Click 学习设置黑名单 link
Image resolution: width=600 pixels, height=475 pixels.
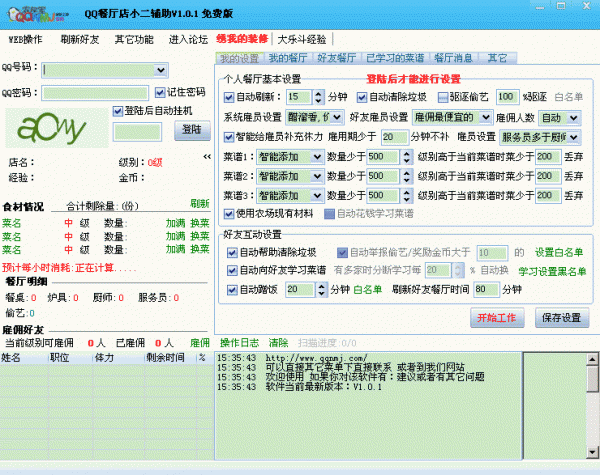point(553,271)
